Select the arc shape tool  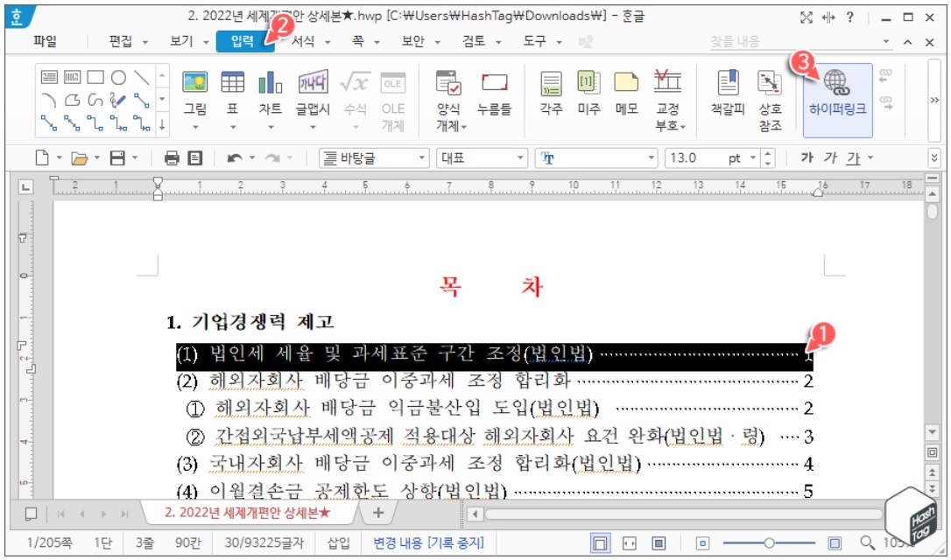pos(49,100)
